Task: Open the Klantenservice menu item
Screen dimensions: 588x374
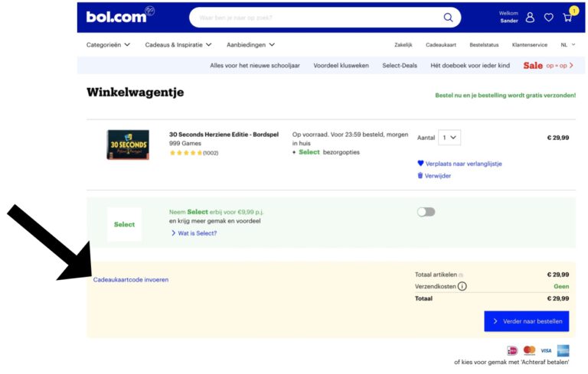Action: (x=530, y=44)
